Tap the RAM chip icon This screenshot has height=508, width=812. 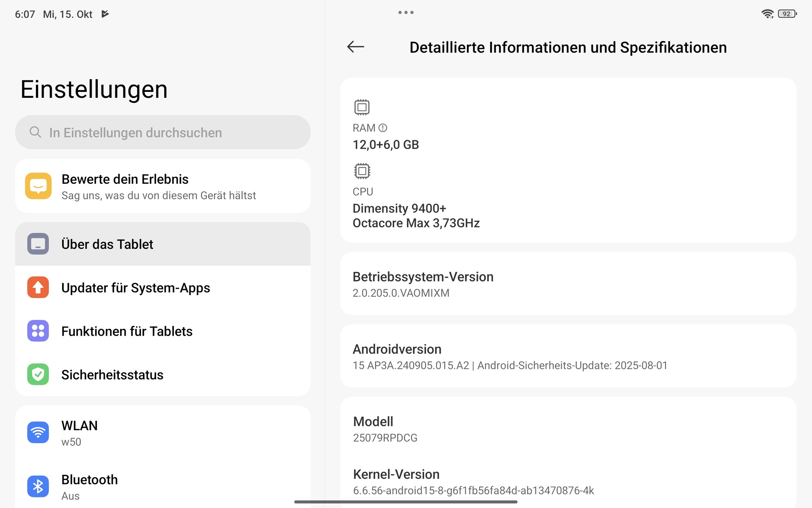click(x=362, y=107)
